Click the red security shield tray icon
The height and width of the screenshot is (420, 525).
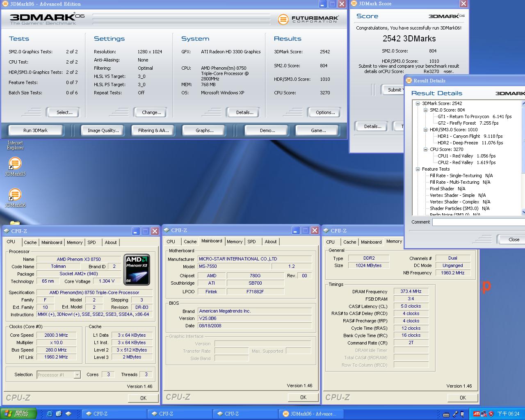pyautogui.click(x=491, y=414)
